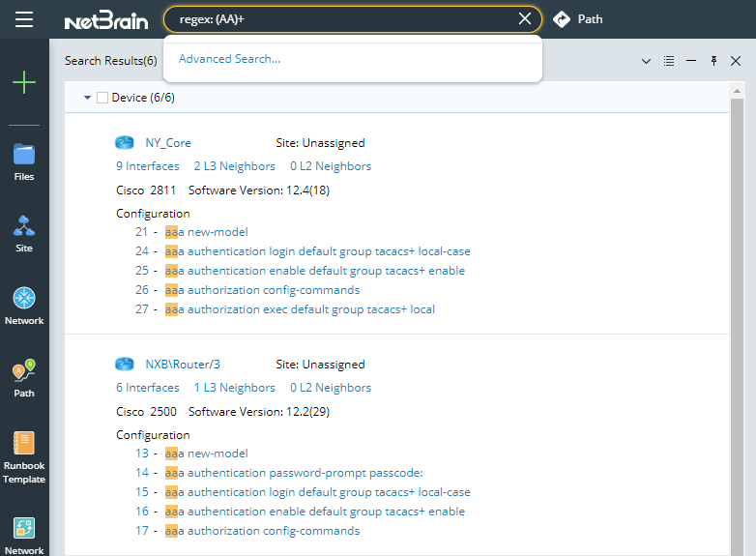Open the hamburger main menu
Viewport: 756px width, 556px height.
point(24,19)
